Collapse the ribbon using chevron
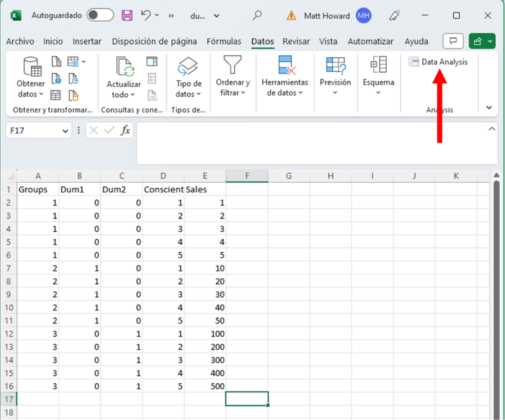This screenshot has width=505, height=420. point(489,108)
